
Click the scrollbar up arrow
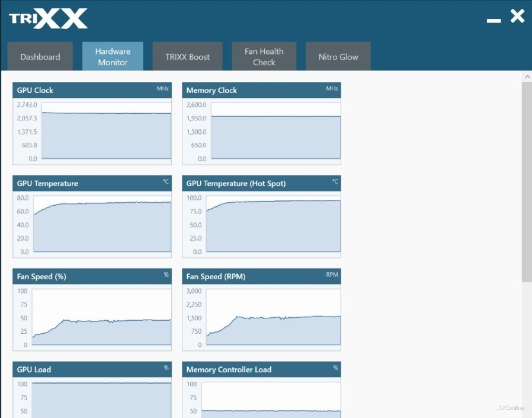coord(527,76)
